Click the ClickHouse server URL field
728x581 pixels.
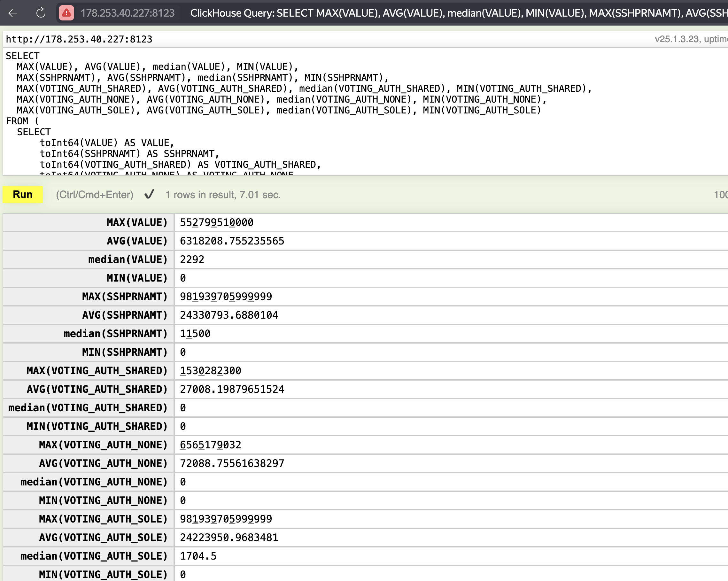tap(79, 39)
